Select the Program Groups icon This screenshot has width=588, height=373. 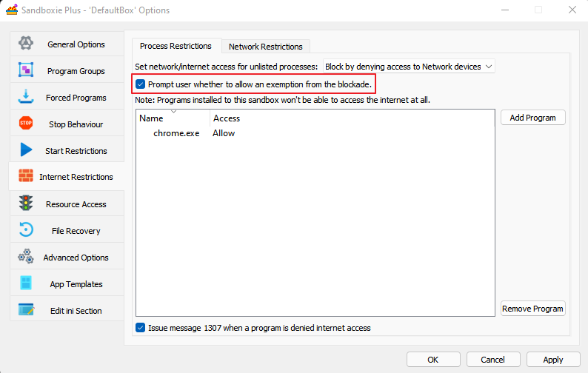26,71
